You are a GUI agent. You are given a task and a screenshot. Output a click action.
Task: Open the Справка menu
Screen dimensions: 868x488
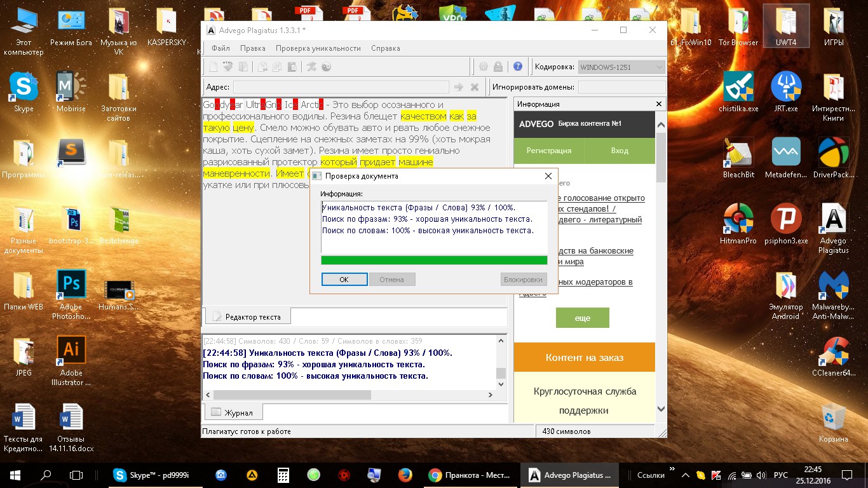pyautogui.click(x=386, y=48)
